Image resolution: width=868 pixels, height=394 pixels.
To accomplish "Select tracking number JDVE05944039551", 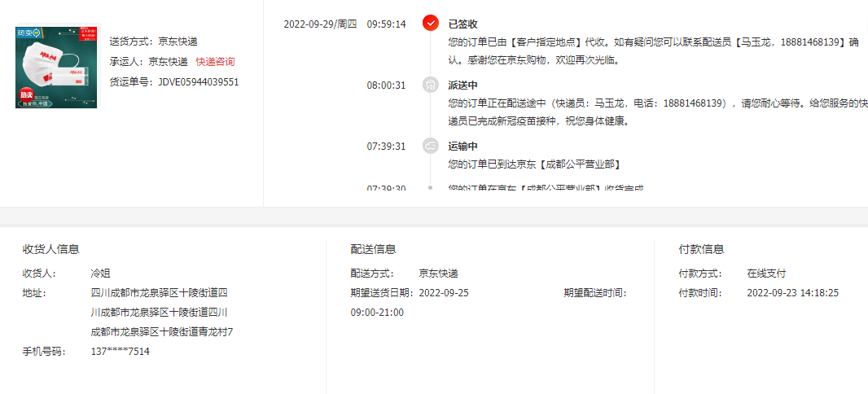I will 198,82.
